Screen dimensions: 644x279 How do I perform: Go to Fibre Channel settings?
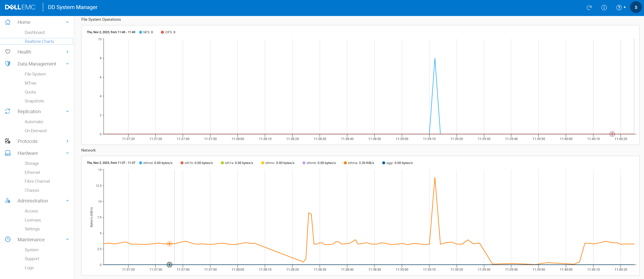(37, 181)
